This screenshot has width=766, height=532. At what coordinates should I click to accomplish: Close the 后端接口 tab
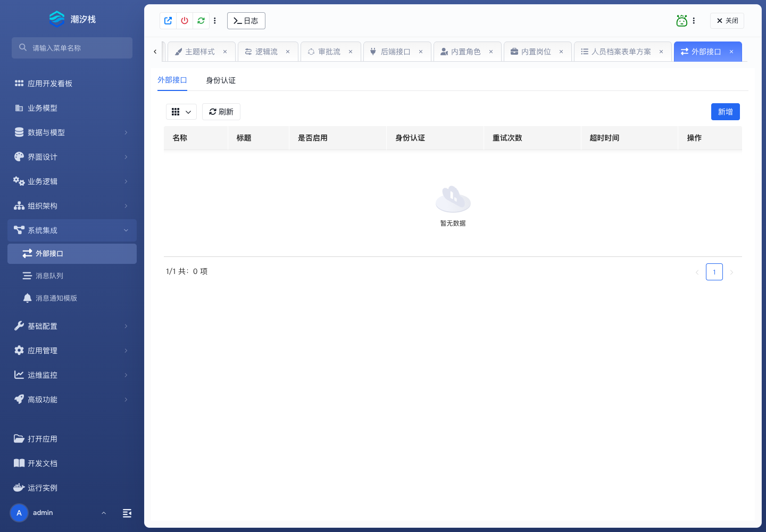pos(421,52)
